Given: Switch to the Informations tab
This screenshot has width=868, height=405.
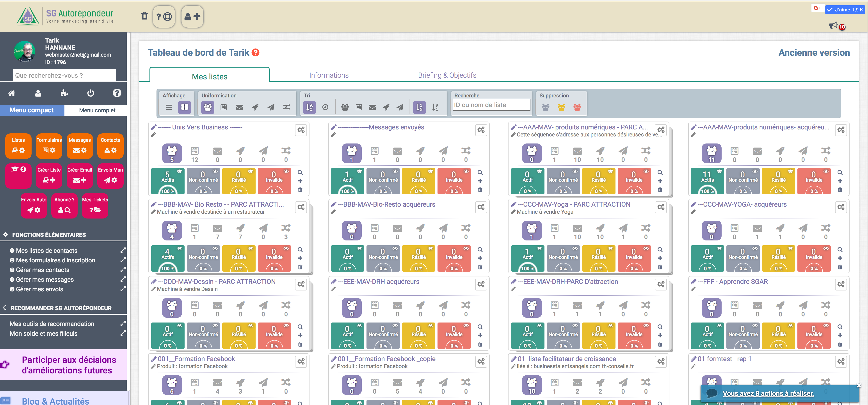Looking at the screenshot, I should pos(328,75).
